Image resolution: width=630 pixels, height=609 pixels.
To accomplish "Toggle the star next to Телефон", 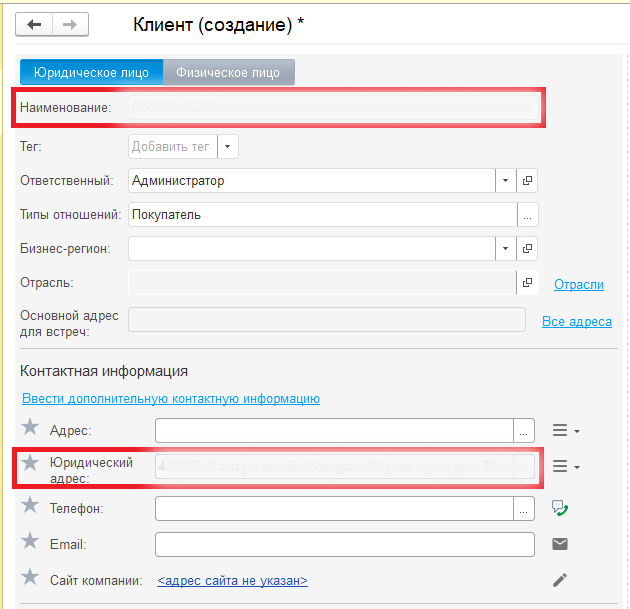I will tap(30, 508).
